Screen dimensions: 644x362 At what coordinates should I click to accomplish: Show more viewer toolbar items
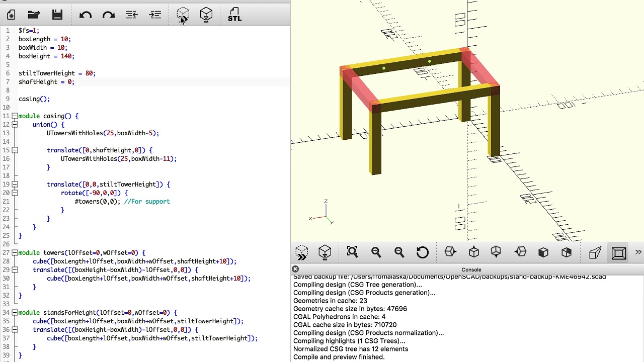(x=638, y=252)
